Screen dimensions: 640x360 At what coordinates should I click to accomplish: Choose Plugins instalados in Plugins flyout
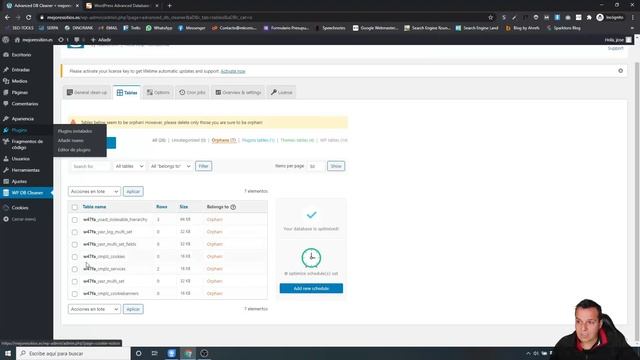click(75, 131)
